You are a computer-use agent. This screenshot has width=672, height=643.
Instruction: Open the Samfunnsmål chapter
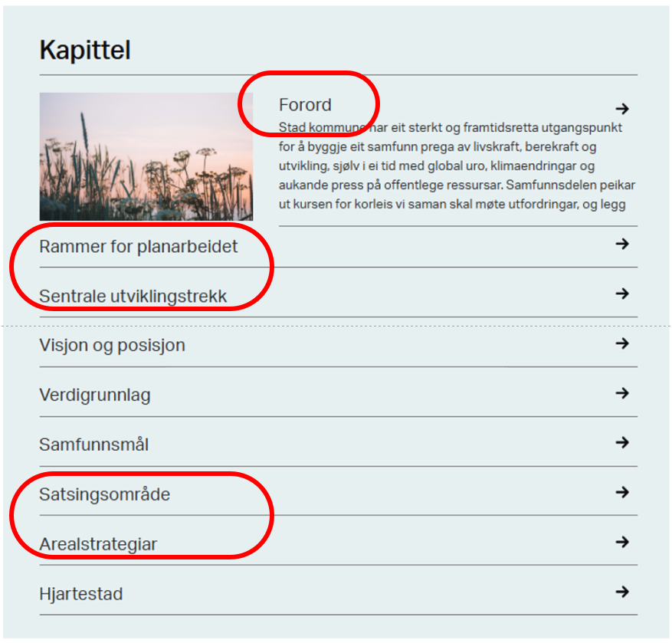(x=93, y=445)
